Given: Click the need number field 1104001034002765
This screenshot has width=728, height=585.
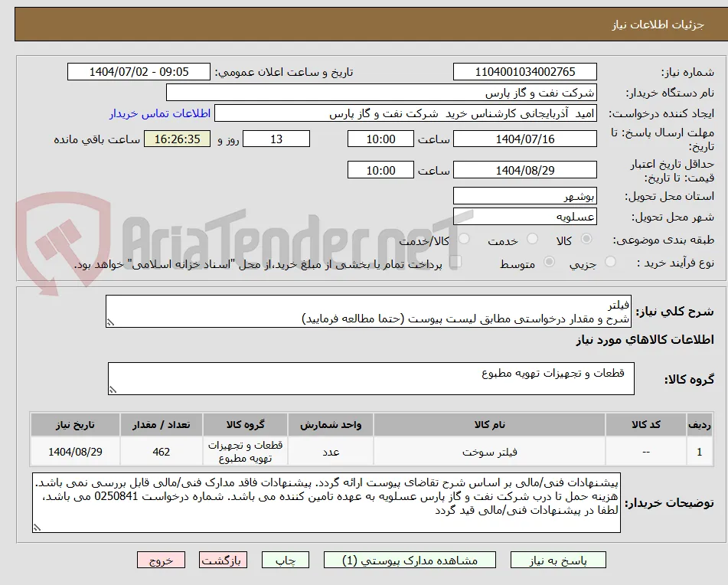Looking at the screenshot, I should click(524, 72).
